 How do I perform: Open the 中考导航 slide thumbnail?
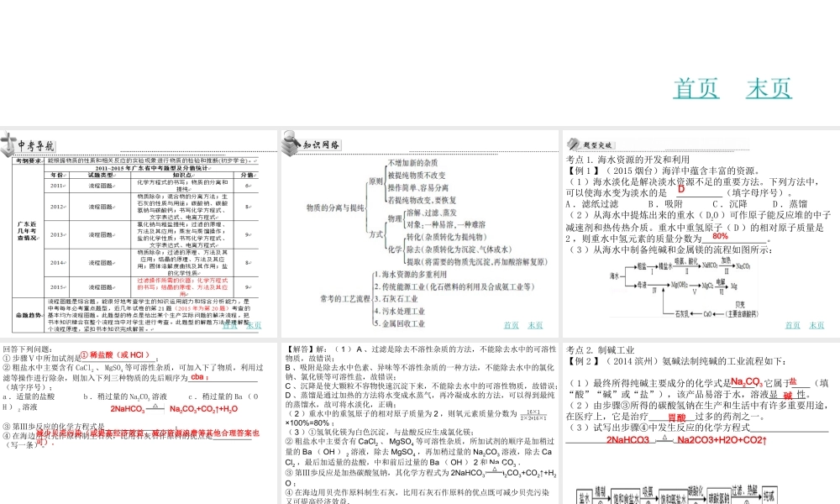pos(139,234)
